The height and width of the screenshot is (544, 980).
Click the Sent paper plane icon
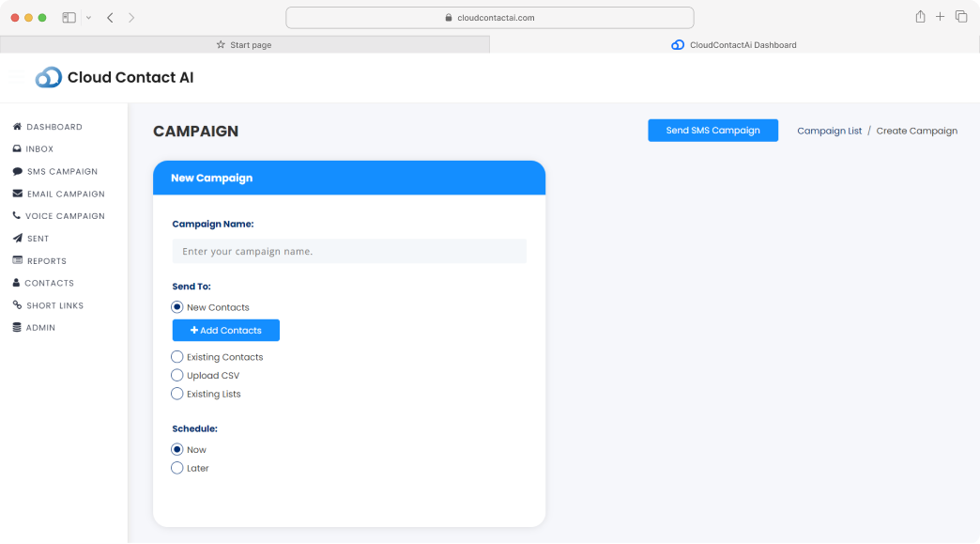point(17,239)
